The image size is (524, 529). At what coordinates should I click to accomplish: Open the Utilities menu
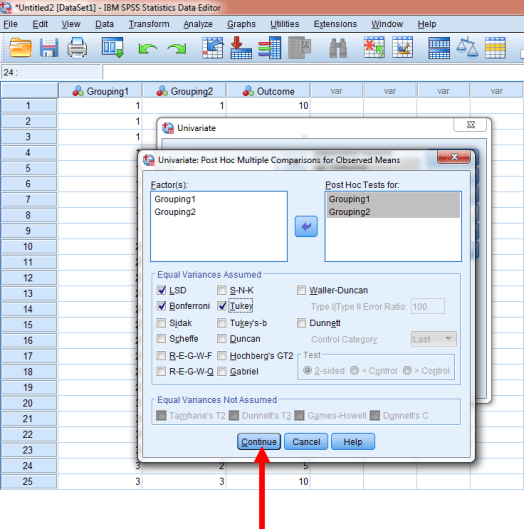point(284,24)
